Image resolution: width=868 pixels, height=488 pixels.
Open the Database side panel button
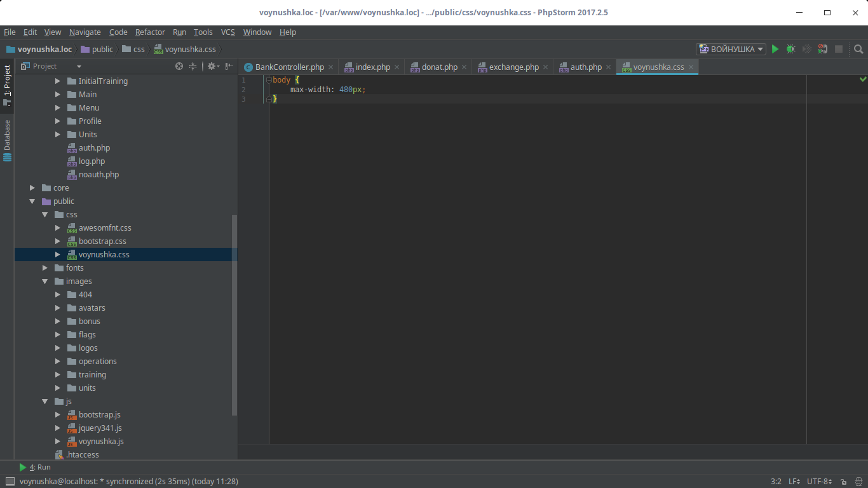point(8,140)
